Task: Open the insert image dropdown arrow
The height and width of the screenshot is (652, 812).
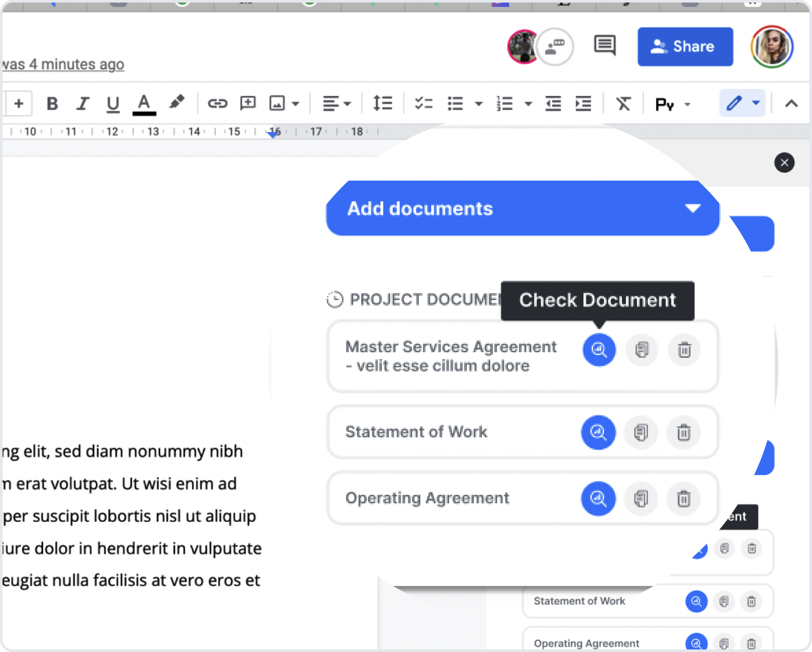Action: (296, 104)
